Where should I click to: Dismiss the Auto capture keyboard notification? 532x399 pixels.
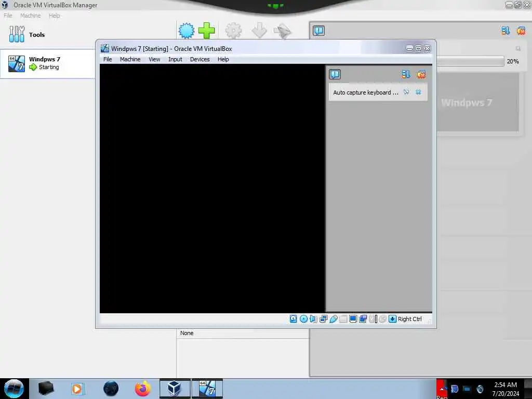(x=418, y=92)
